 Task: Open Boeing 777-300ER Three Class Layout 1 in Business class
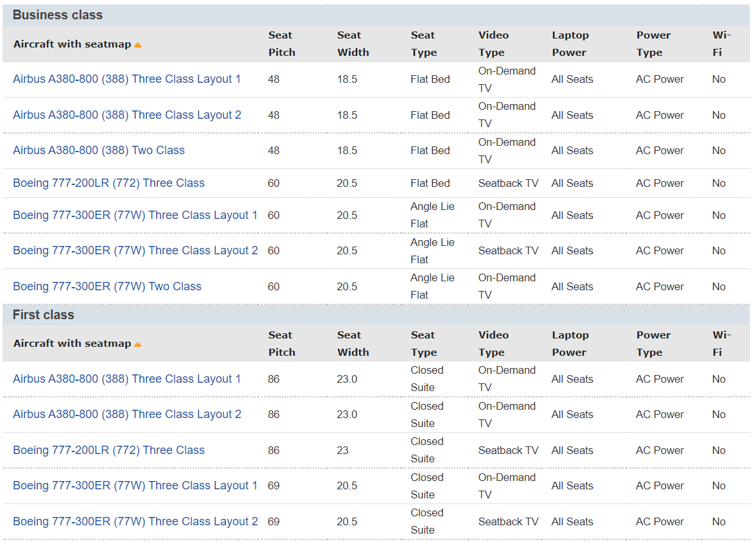click(135, 215)
